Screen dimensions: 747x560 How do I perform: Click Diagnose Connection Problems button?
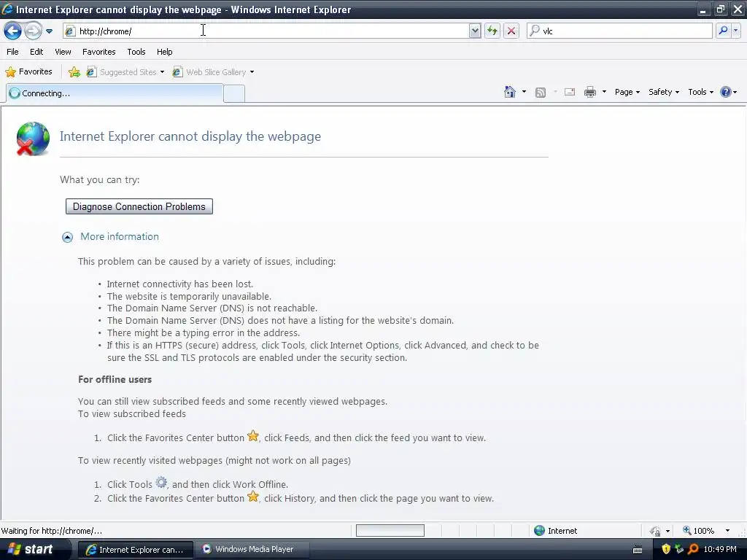(139, 206)
